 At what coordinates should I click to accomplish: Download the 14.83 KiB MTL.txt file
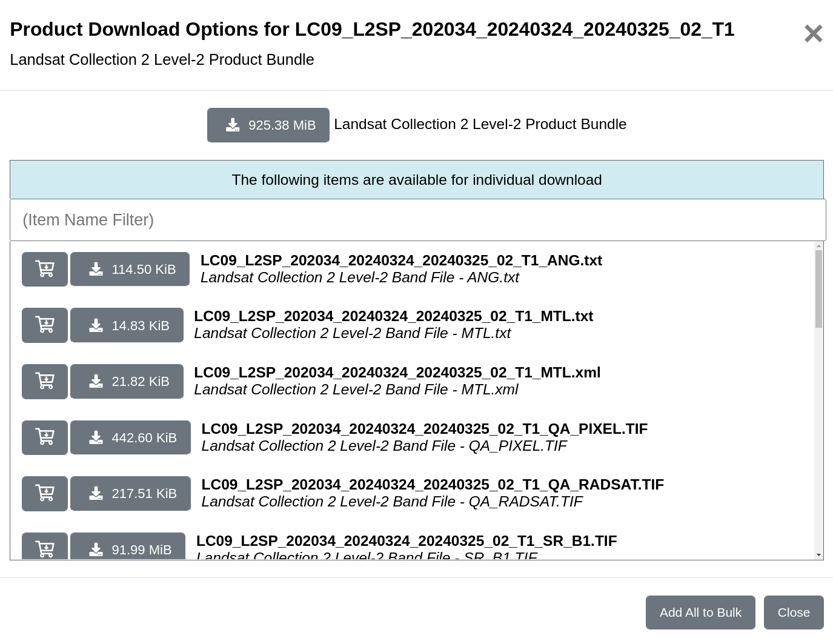(x=127, y=325)
